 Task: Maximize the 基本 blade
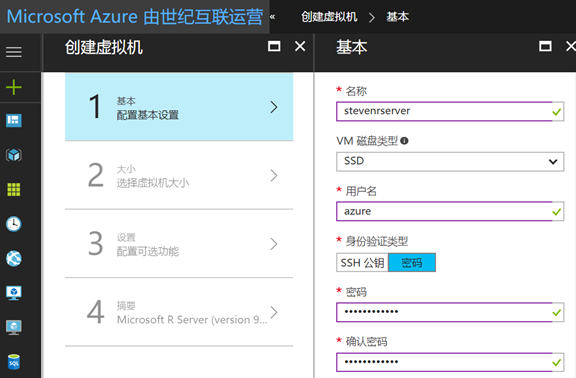click(x=545, y=46)
